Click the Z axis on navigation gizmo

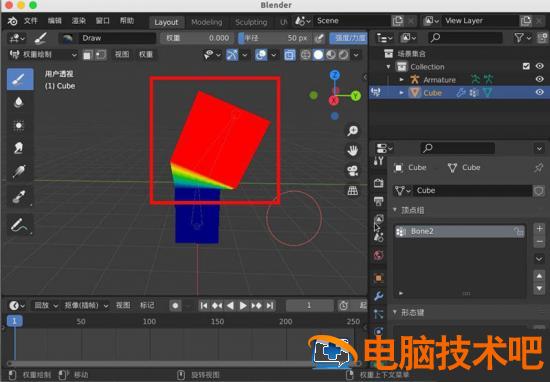[x=335, y=75]
